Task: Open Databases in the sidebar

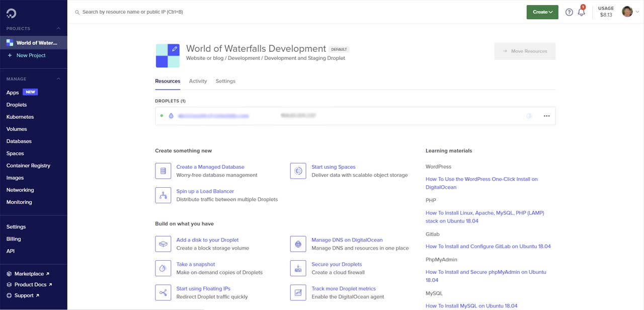Action: point(19,141)
